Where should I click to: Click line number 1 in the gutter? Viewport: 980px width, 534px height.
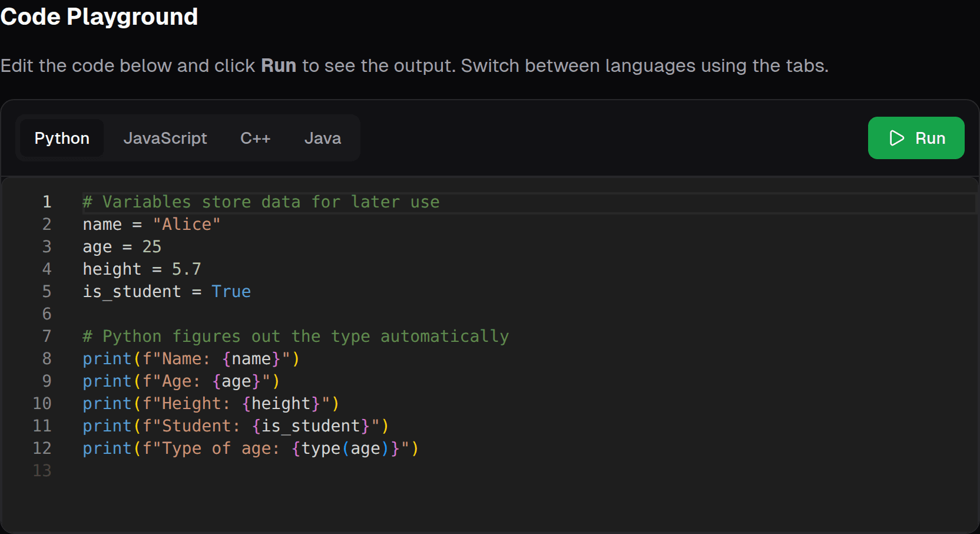click(x=47, y=202)
